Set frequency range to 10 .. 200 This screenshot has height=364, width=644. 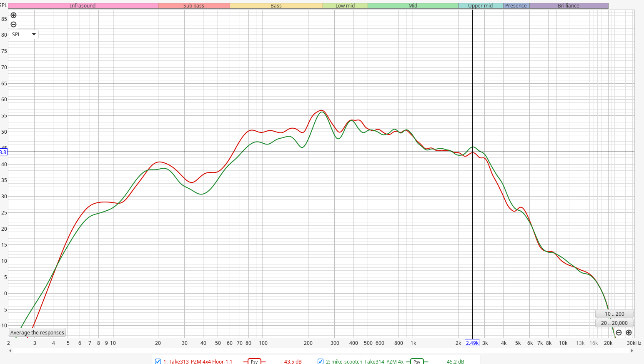pos(614,314)
